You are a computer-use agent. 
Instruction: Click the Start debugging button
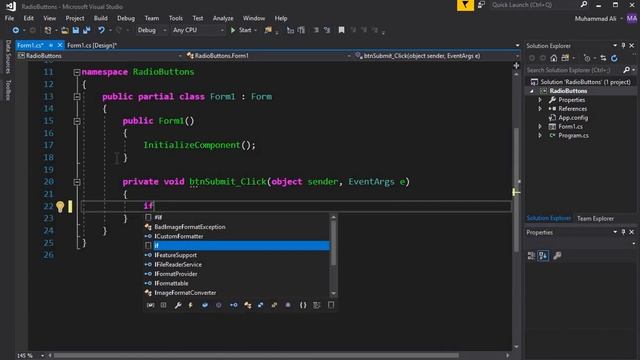(x=241, y=30)
